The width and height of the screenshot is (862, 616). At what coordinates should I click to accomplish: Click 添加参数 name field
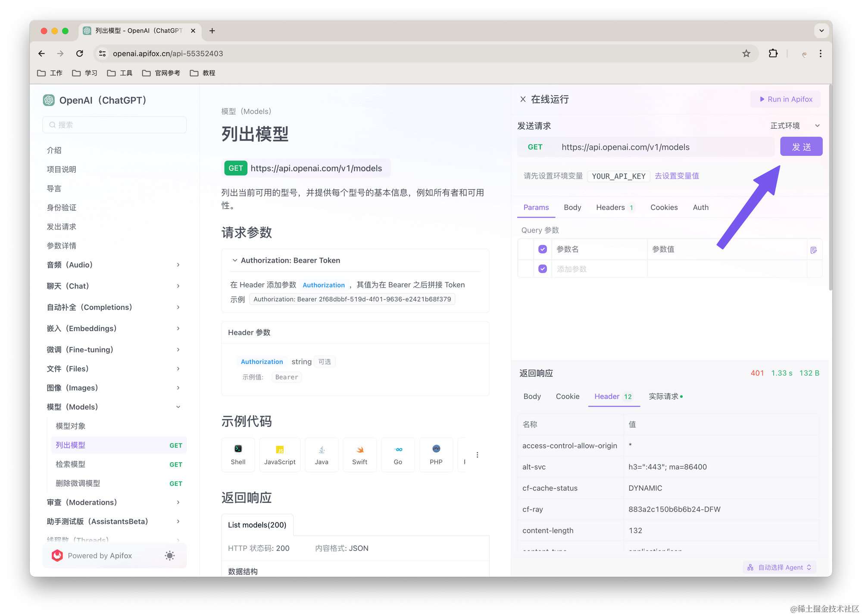(x=599, y=269)
